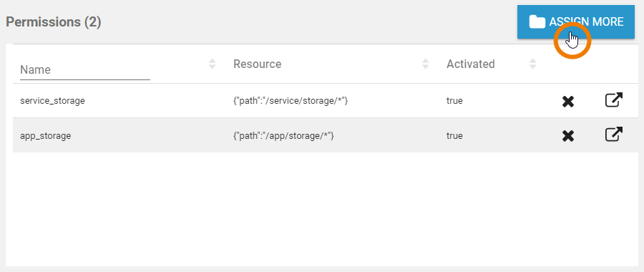Click the true value in service_storage row

point(454,101)
